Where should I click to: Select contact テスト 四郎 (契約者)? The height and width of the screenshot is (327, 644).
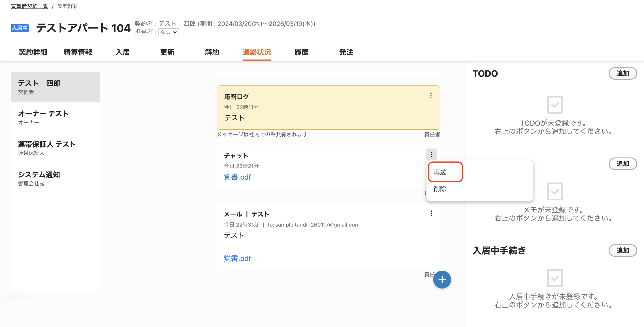tap(55, 87)
